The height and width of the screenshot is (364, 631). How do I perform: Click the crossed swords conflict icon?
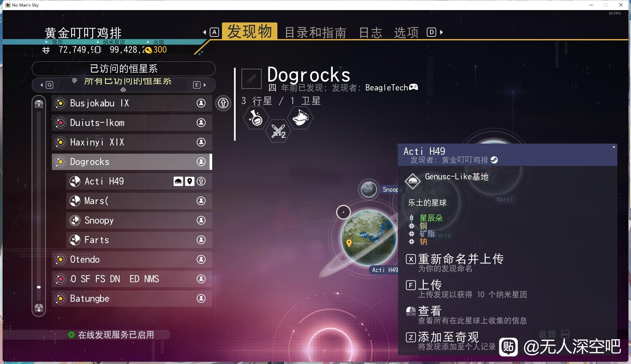[278, 131]
